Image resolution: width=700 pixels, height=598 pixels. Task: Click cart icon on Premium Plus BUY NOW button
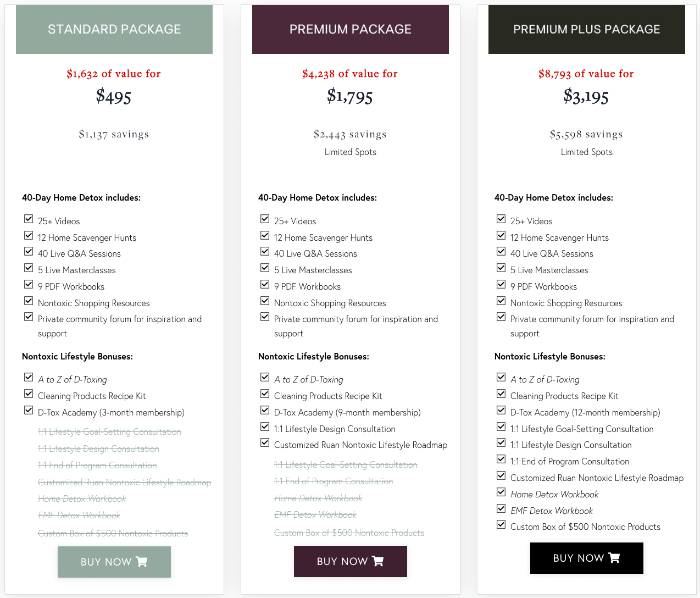point(614,558)
